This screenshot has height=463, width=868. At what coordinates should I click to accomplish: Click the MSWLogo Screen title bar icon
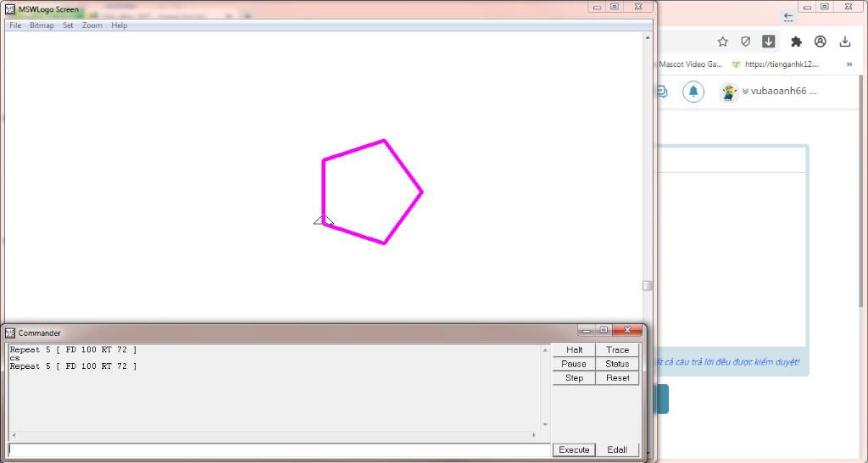[10, 9]
